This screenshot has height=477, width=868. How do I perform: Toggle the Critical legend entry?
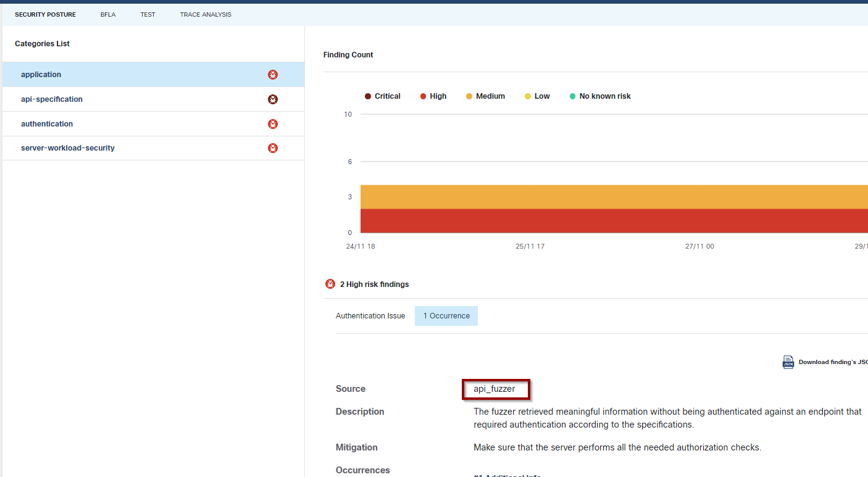click(x=383, y=96)
